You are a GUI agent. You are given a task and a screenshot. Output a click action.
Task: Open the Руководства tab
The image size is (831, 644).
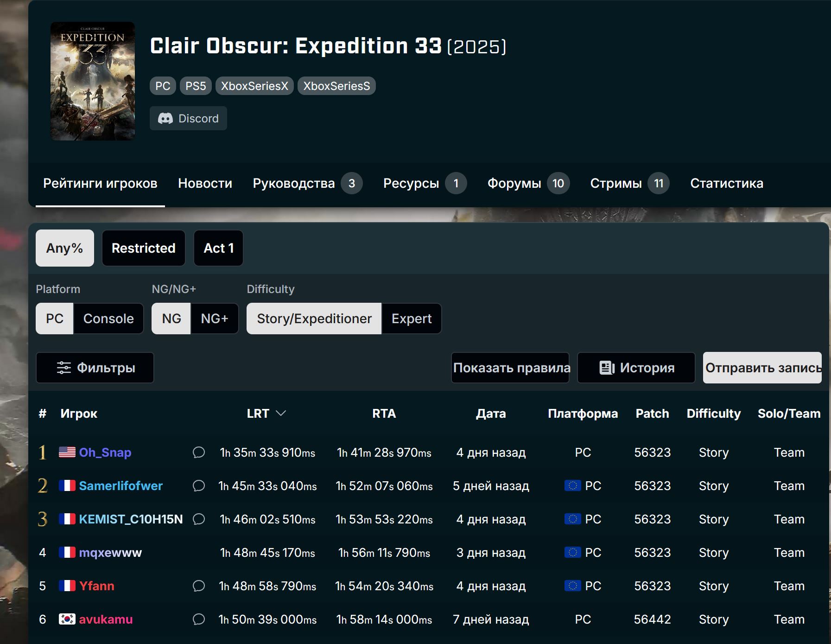coord(307,183)
